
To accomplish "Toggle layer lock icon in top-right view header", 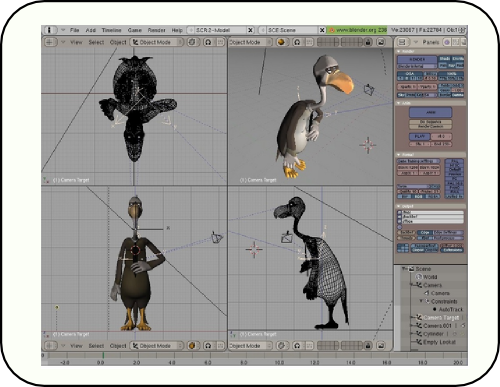I will [368, 42].
